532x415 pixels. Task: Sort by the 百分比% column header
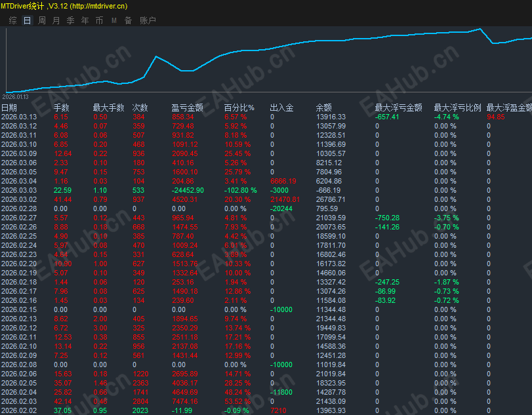click(x=239, y=108)
